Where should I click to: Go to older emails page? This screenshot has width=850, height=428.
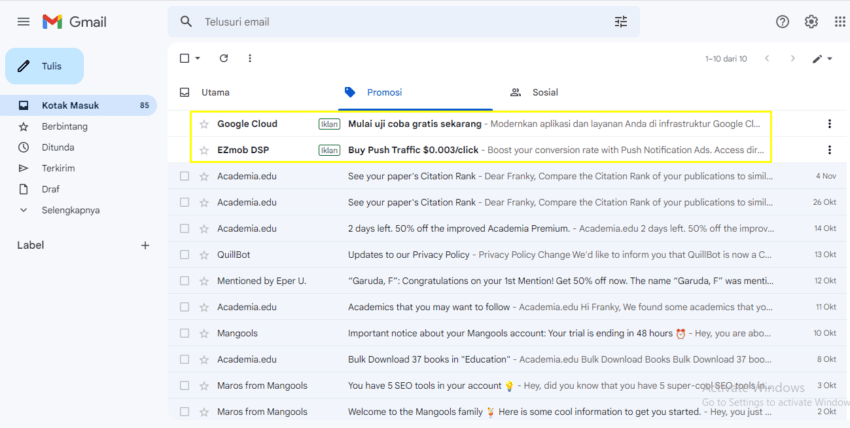(793, 59)
